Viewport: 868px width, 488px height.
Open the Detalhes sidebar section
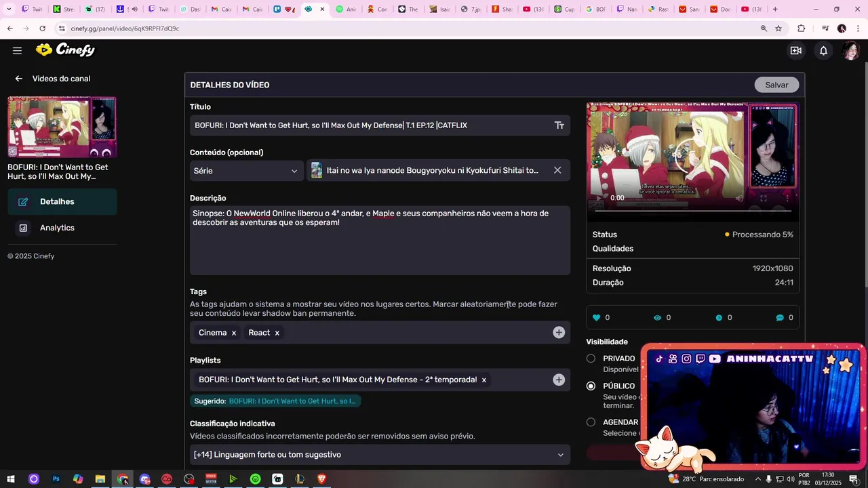click(x=62, y=202)
